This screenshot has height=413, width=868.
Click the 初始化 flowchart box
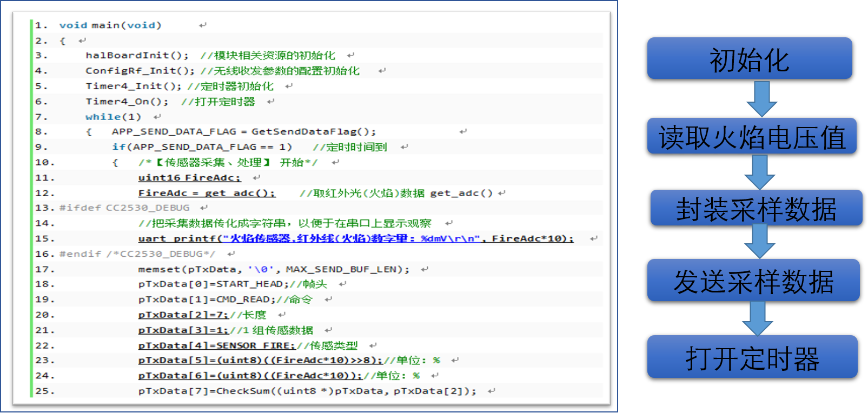750,58
